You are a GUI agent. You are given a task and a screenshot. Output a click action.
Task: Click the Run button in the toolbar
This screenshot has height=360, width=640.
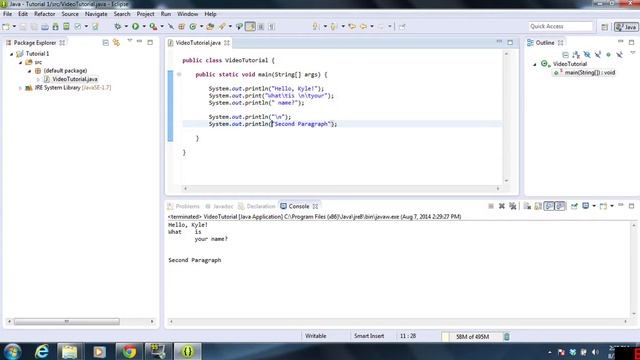pos(136,27)
